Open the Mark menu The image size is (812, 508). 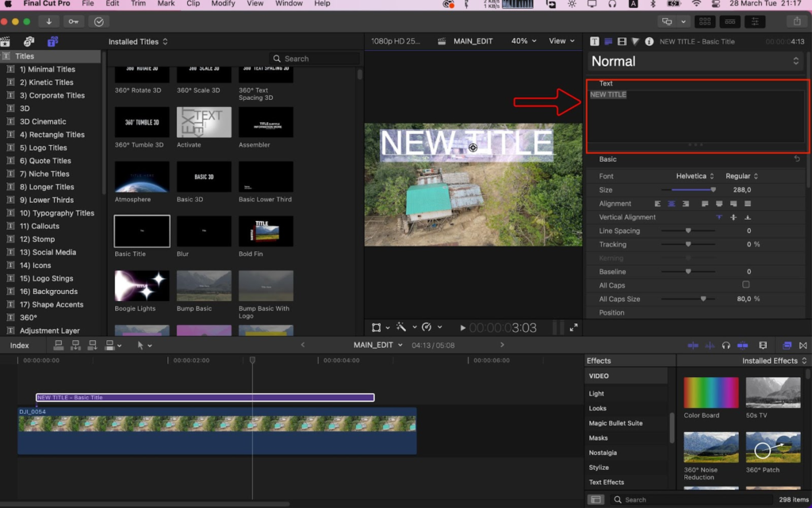click(166, 4)
